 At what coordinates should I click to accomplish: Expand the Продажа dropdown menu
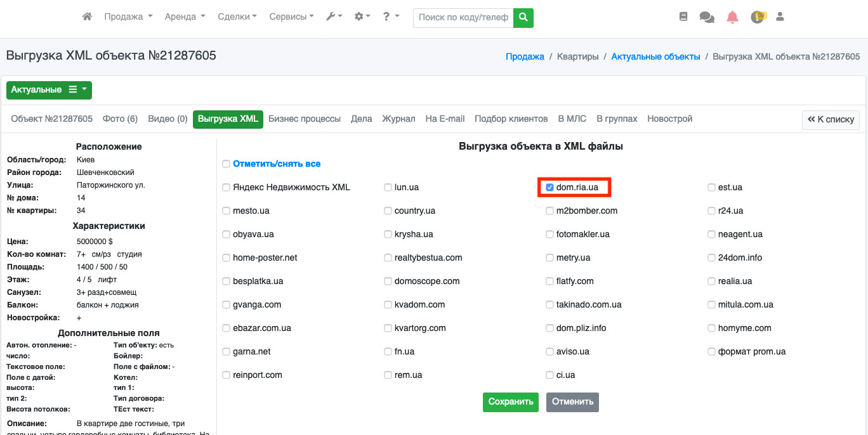(128, 17)
